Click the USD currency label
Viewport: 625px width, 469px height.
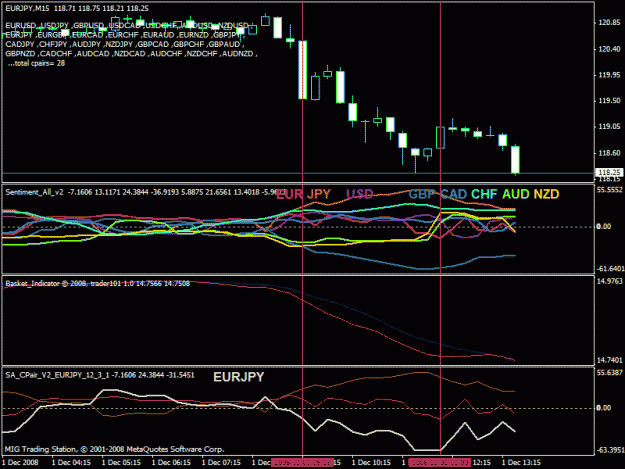pyautogui.click(x=360, y=194)
